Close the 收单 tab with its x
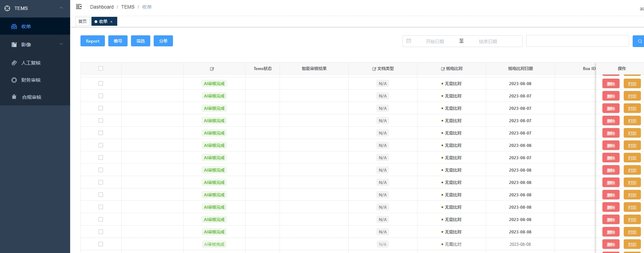 (x=111, y=22)
